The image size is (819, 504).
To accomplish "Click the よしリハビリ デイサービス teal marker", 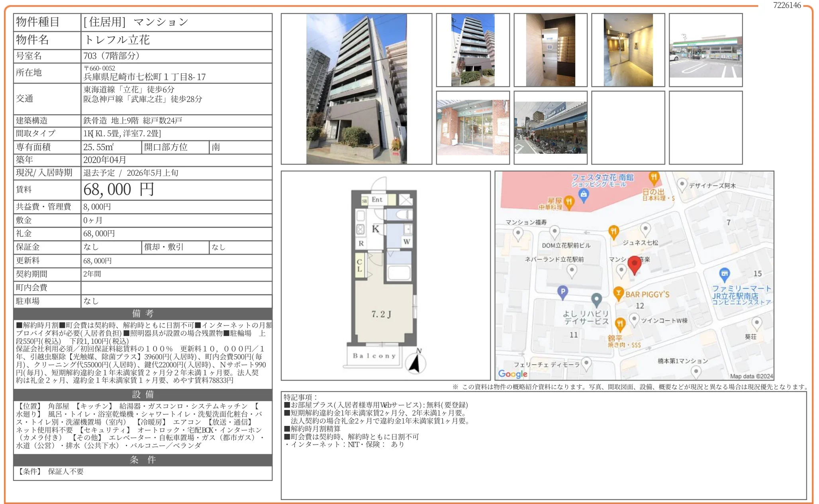I will pos(596,299).
